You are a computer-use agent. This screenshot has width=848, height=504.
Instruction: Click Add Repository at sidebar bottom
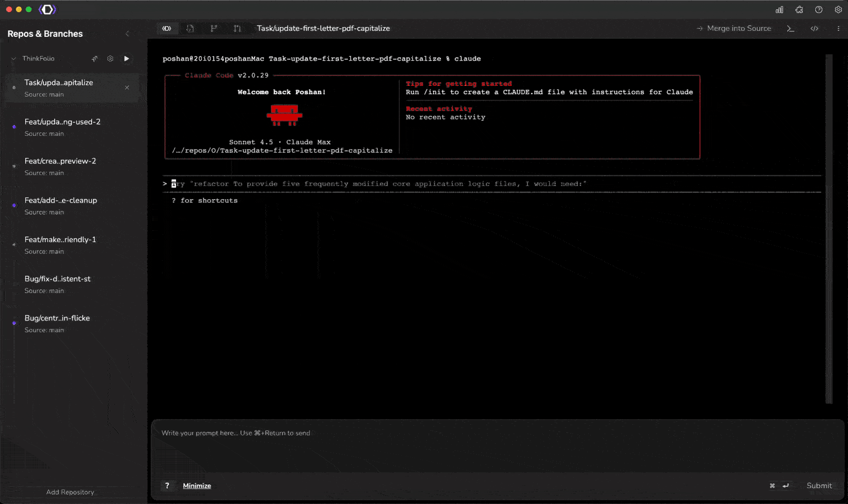click(x=70, y=492)
